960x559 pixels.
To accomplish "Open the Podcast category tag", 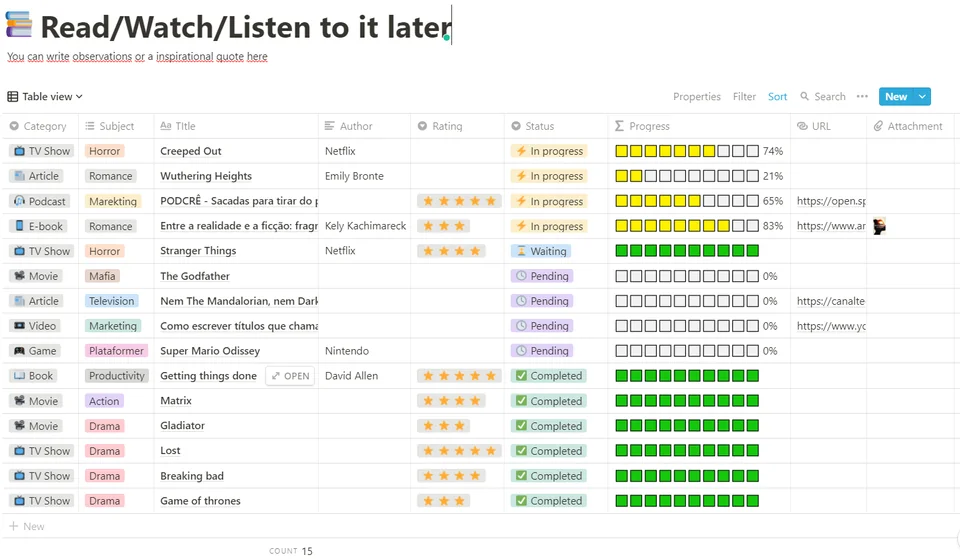I will (39, 201).
